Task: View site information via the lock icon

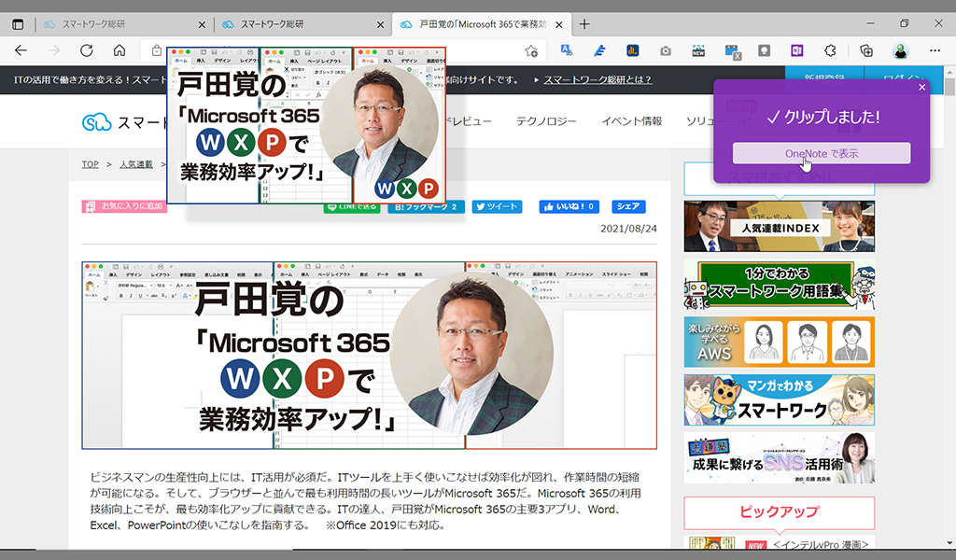Action: pyautogui.click(x=157, y=50)
